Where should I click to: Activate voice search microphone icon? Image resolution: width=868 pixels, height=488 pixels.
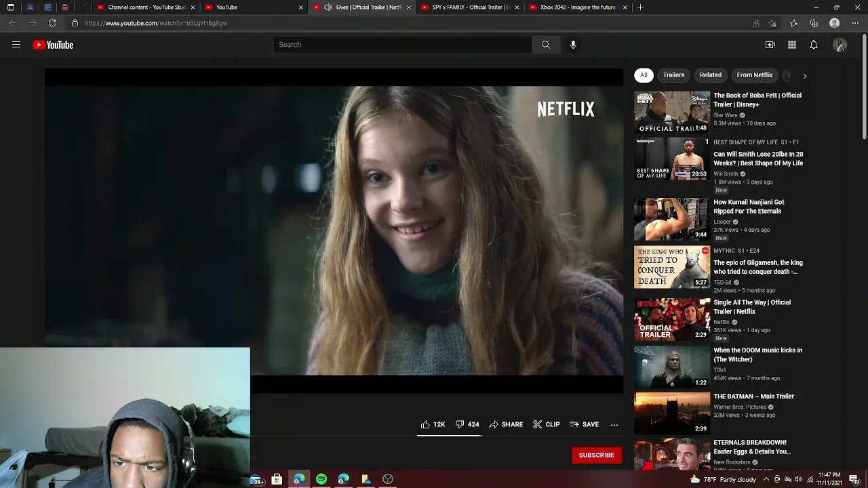point(573,45)
